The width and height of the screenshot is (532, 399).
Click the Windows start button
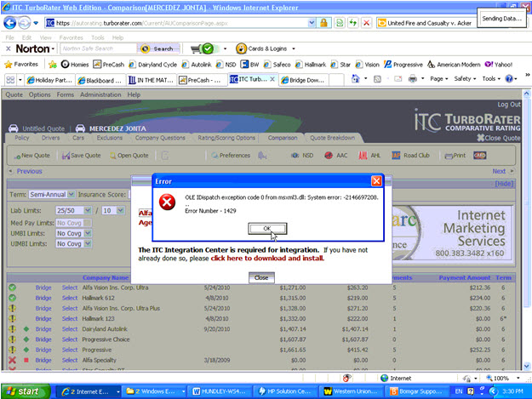(x=26, y=391)
